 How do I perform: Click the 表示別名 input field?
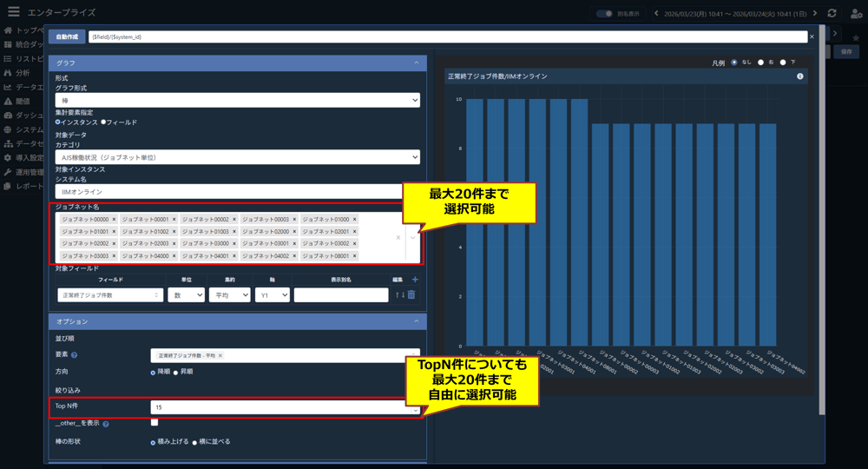[340, 295]
